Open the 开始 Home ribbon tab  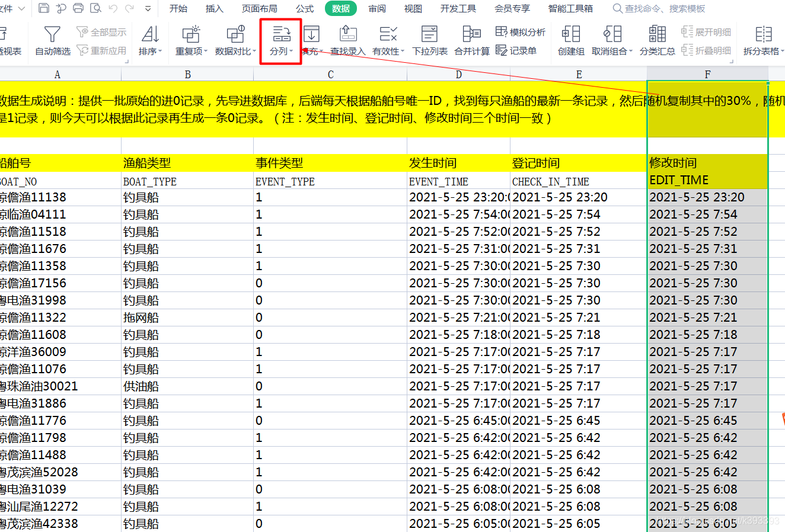pyautogui.click(x=178, y=8)
